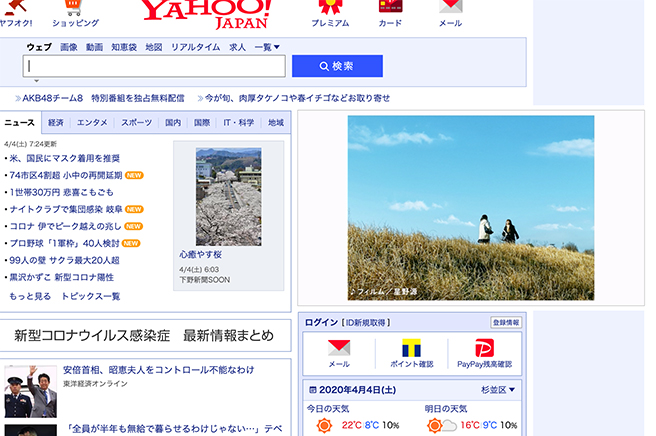656x436 pixels.
Task: Select the ウェブ search tab
Action: point(39,47)
